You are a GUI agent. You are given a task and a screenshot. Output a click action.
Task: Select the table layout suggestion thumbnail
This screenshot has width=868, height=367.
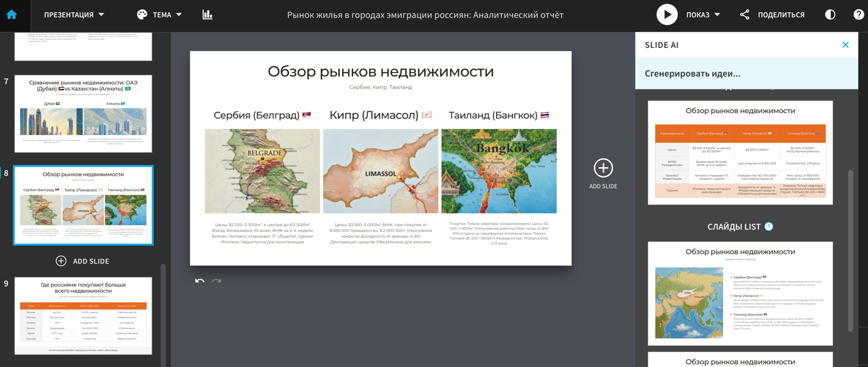[x=740, y=152]
